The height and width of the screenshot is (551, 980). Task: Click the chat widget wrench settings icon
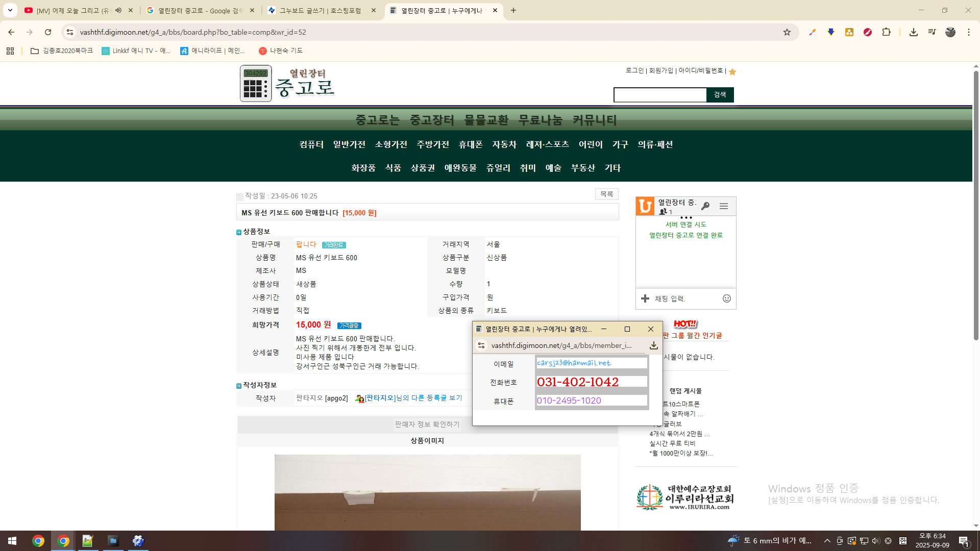[705, 206]
